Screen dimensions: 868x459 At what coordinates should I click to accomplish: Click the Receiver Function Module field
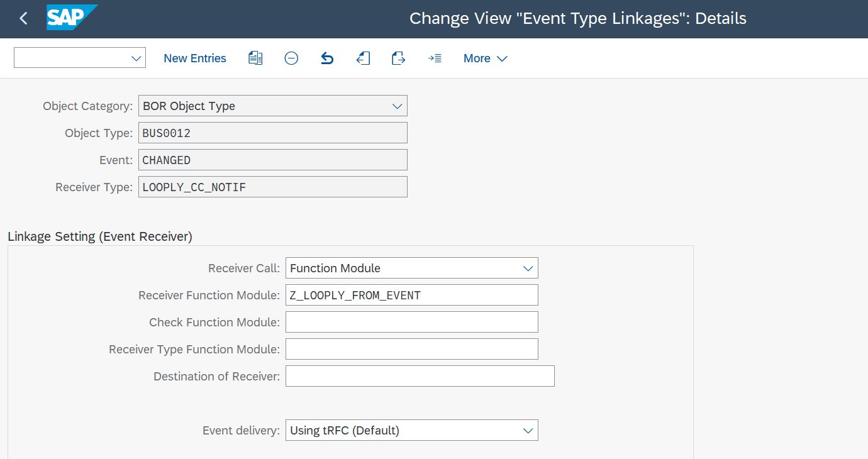(x=411, y=295)
